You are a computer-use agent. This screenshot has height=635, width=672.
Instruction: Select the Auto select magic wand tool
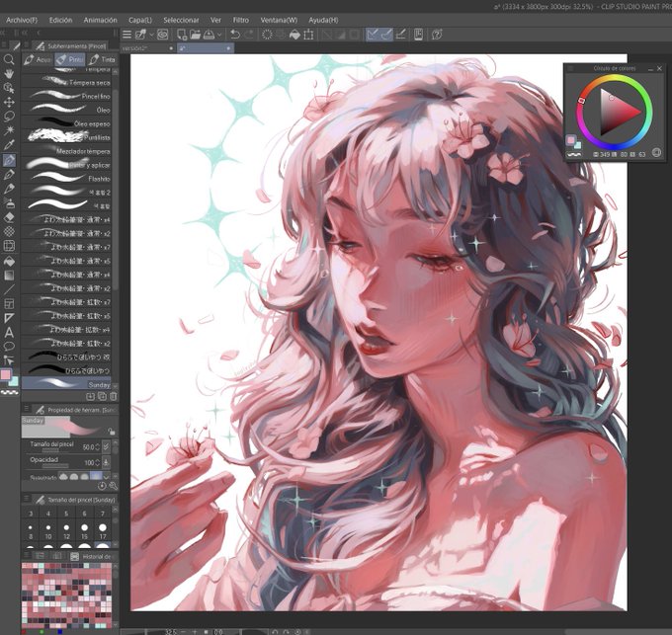[x=9, y=130]
